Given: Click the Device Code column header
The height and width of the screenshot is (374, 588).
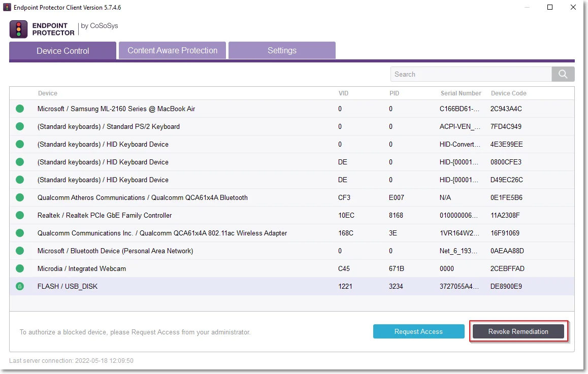Looking at the screenshot, I should (508, 93).
